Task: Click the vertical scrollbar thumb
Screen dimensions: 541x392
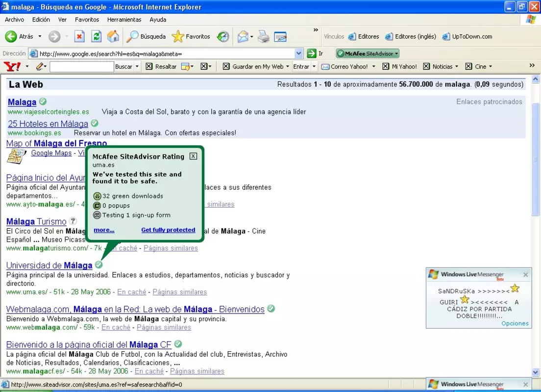Action: coord(536,159)
